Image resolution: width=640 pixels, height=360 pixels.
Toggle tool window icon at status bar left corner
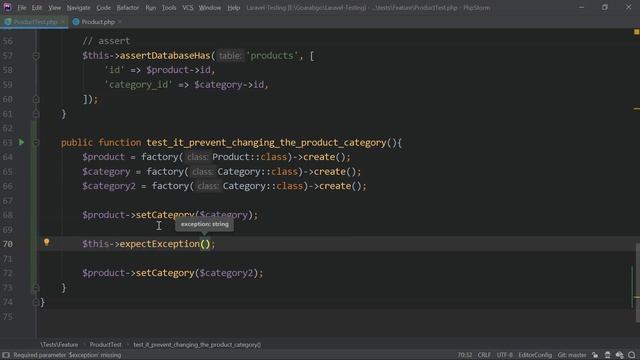click(x=6, y=355)
